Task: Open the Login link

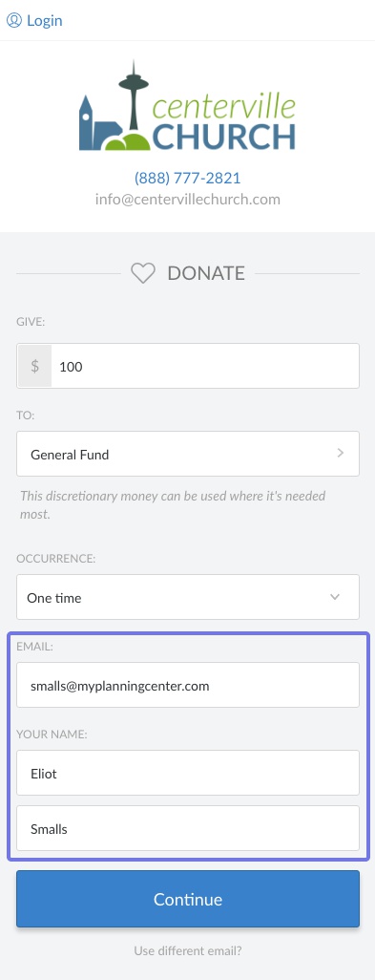Action: pyautogui.click(x=44, y=20)
